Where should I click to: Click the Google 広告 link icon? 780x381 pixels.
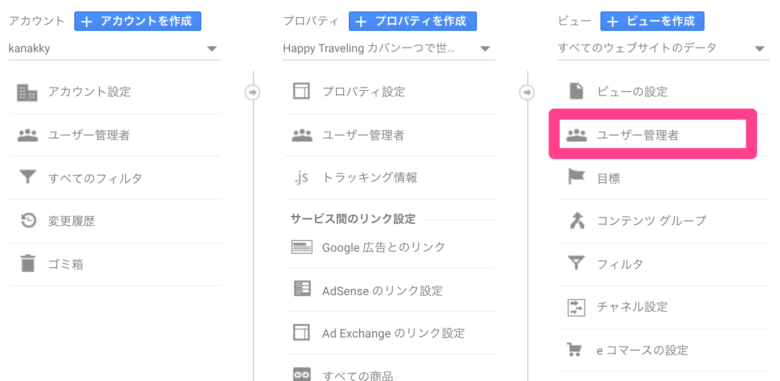pyautogui.click(x=301, y=247)
